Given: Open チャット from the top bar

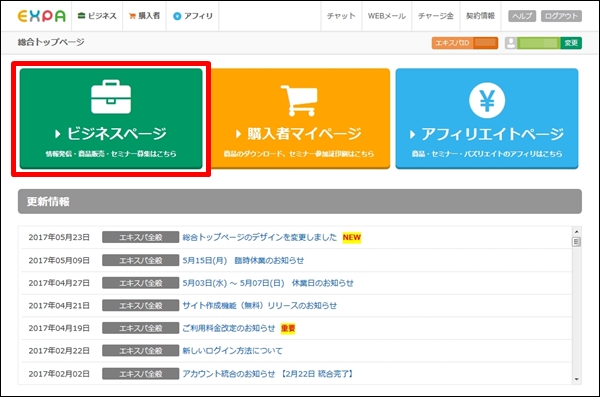Looking at the screenshot, I should 341,16.
